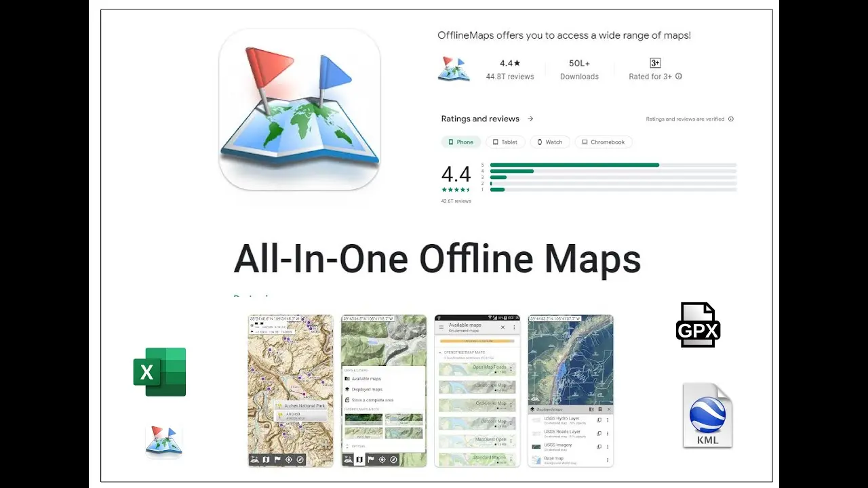Image resolution: width=868 pixels, height=488 pixels.
Task: Select the highlighted white map icon in the bottom toolbar
Action: click(359, 460)
